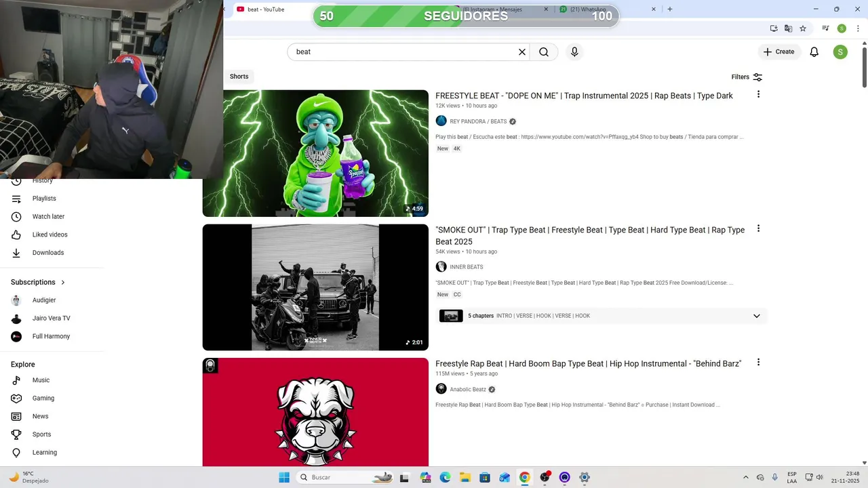The height and width of the screenshot is (488, 868).
Task: Open INNER BEATS channel avatar
Action: [x=441, y=267]
